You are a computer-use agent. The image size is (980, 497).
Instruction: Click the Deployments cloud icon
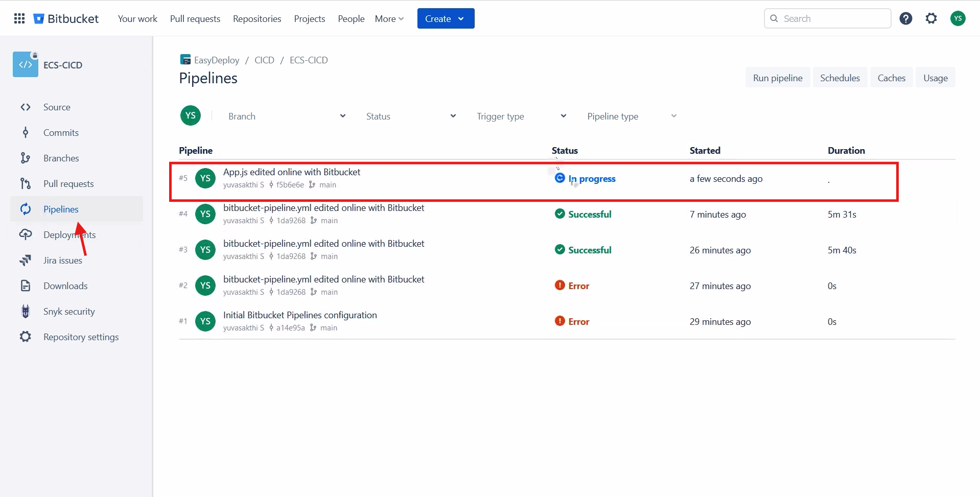pyautogui.click(x=26, y=235)
